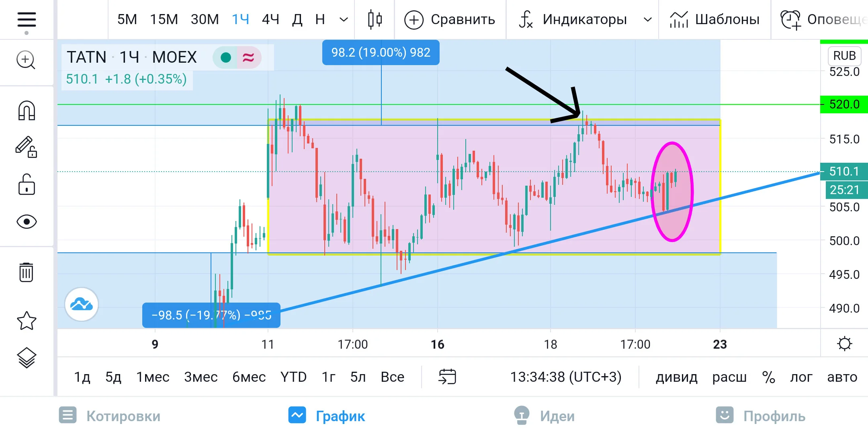Set the range to YTD
Screen dimensions: 868x434
click(293, 377)
